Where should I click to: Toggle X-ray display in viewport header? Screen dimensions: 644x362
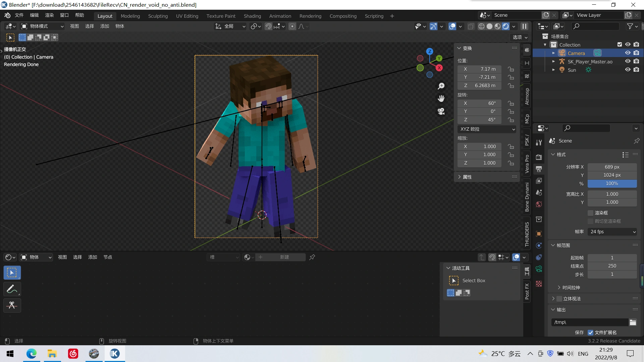point(471,26)
